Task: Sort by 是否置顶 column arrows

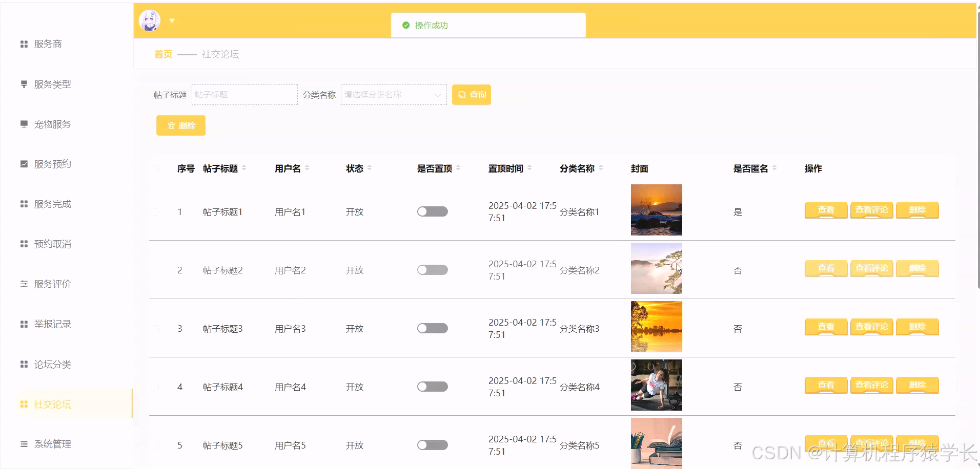Action: point(458,168)
